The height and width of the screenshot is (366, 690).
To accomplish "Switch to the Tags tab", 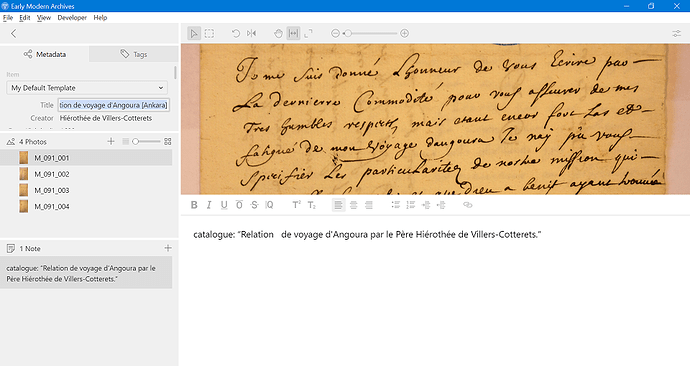I will click(134, 54).
